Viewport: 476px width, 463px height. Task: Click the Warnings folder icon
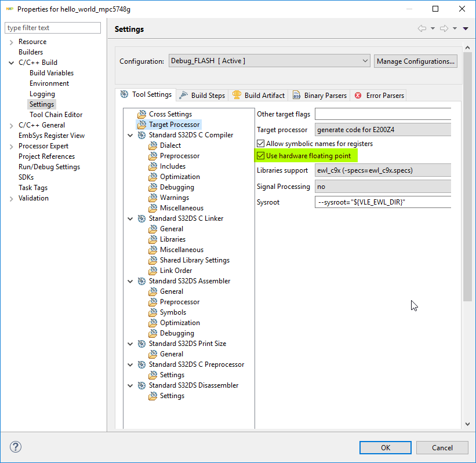click(153, 198)
